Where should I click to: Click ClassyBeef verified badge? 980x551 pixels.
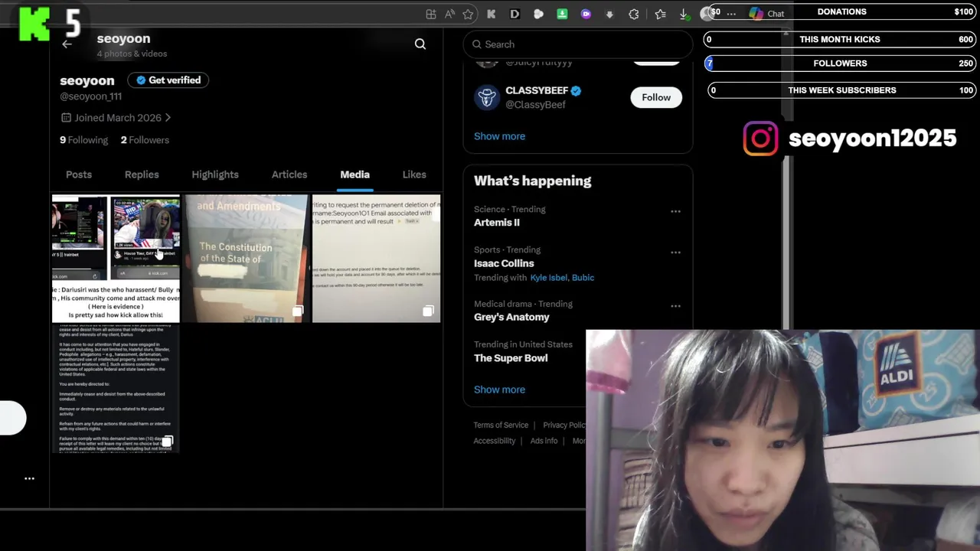576,90
